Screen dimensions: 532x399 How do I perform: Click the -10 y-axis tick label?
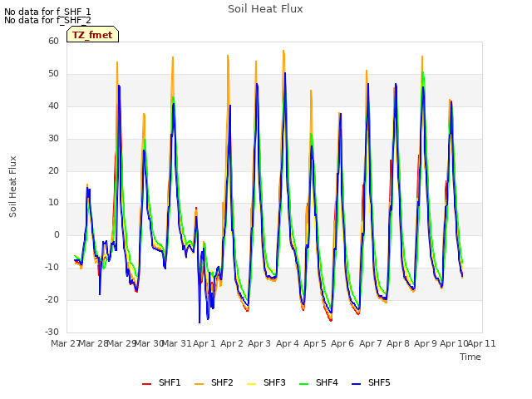coord(52,268)
